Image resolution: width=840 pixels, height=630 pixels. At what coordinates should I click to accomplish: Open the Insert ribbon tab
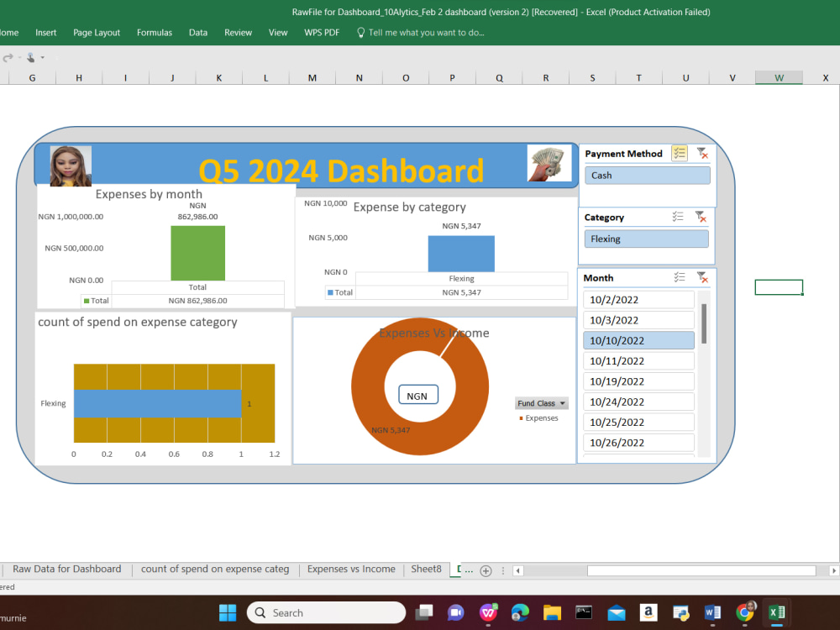coord(45,33)
